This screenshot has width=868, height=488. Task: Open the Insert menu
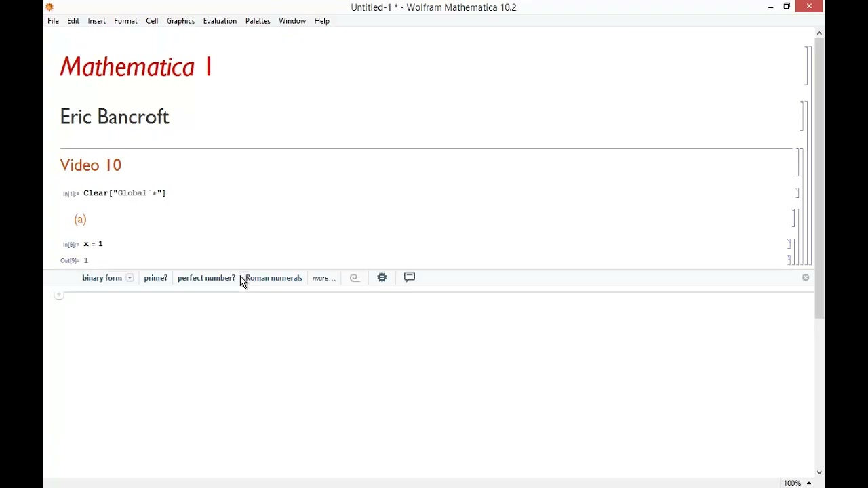(x=96, y=21)
